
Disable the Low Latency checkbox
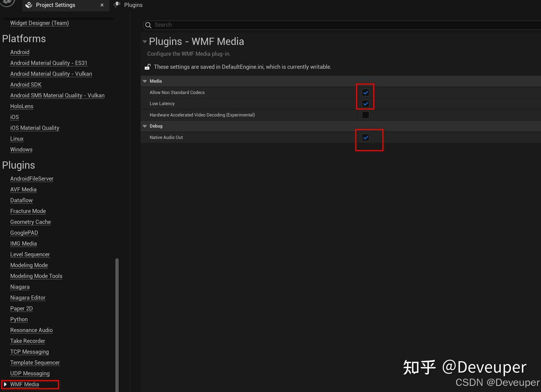[365, 103]
